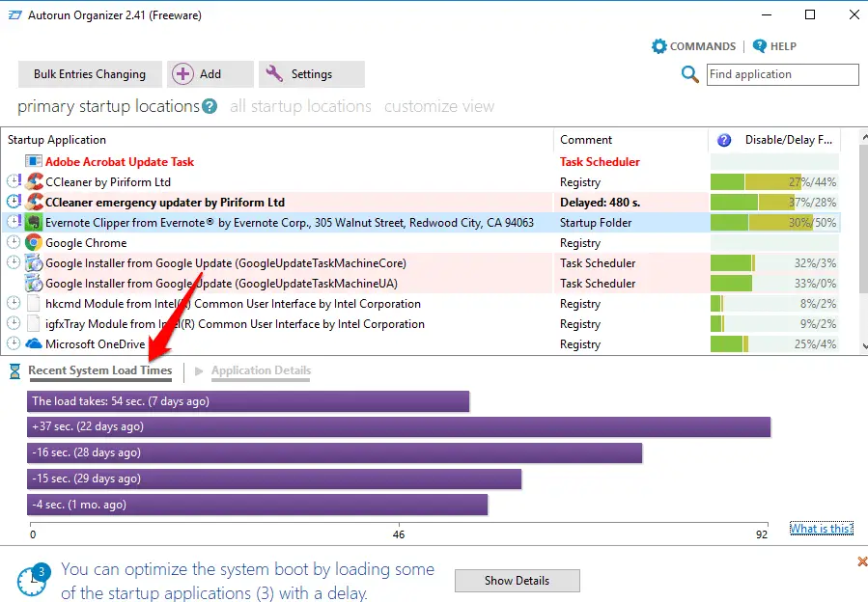Click the 25%/4% frequency bar for OneDrive

(774, 343)
